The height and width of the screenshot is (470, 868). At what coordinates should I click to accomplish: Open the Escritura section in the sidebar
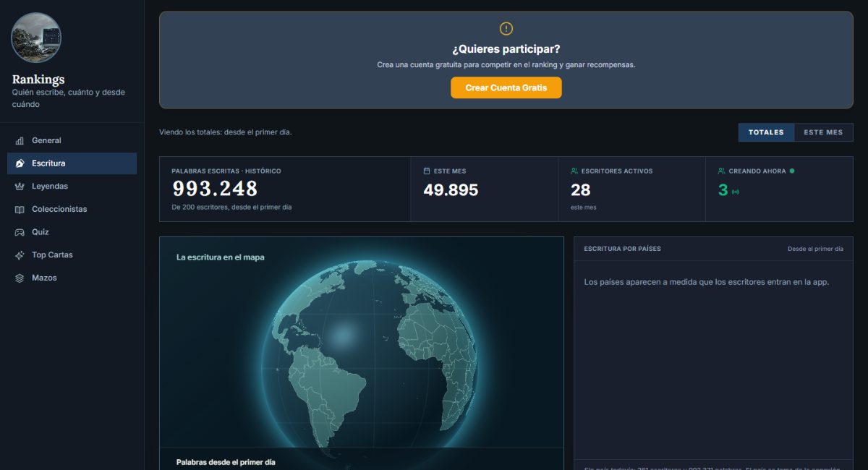[72, 163]
